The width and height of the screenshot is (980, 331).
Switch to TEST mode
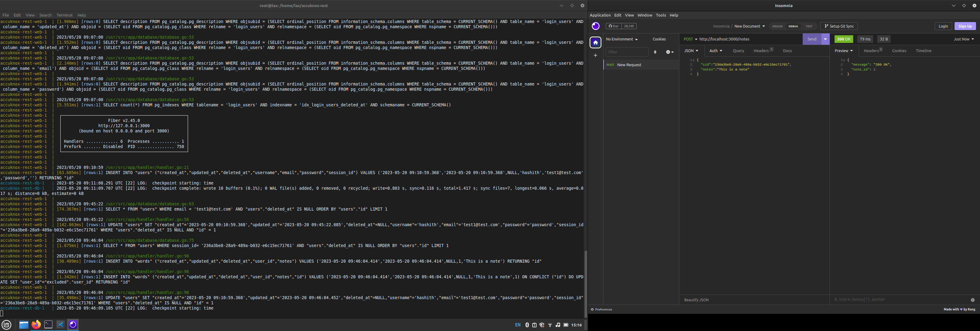809,26
